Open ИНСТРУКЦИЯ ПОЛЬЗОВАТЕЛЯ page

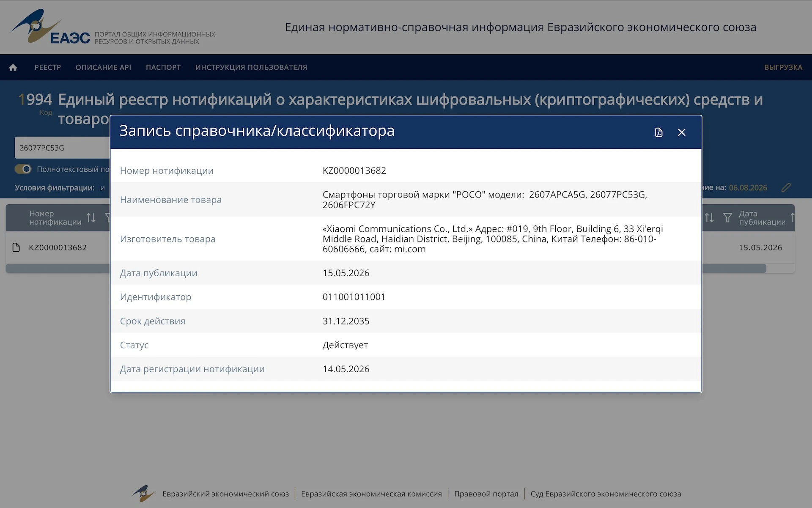pyautogui.click(x=251, y=67)
